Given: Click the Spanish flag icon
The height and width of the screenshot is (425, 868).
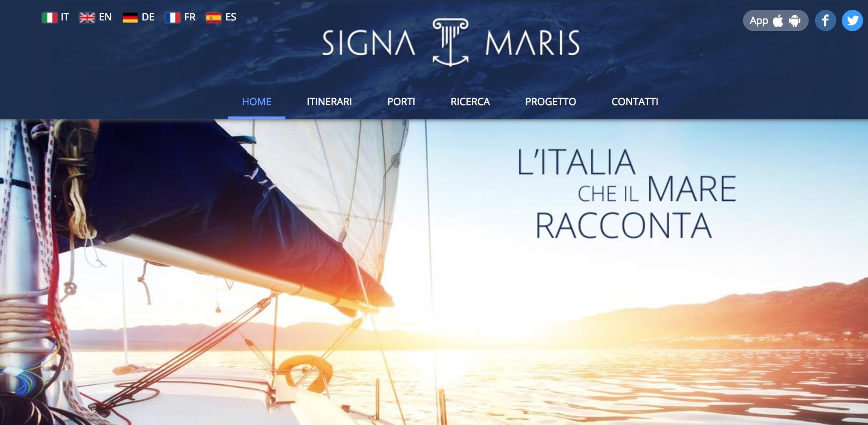Looking at the screenshot, I should [x=213, y=18].
